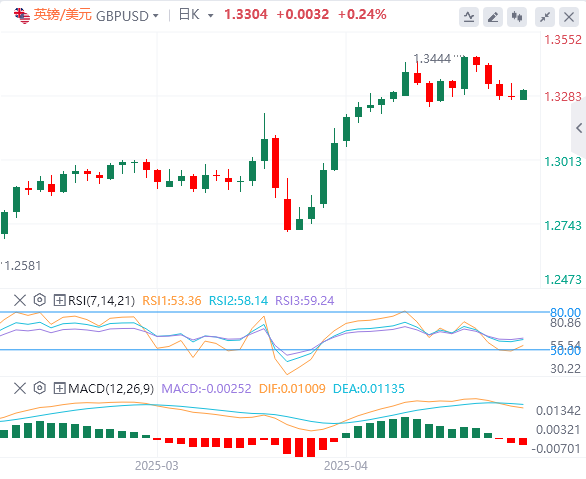Click the RSI3:59.24 value
Screen dimensions: 586x479
(x=305, y=300)
